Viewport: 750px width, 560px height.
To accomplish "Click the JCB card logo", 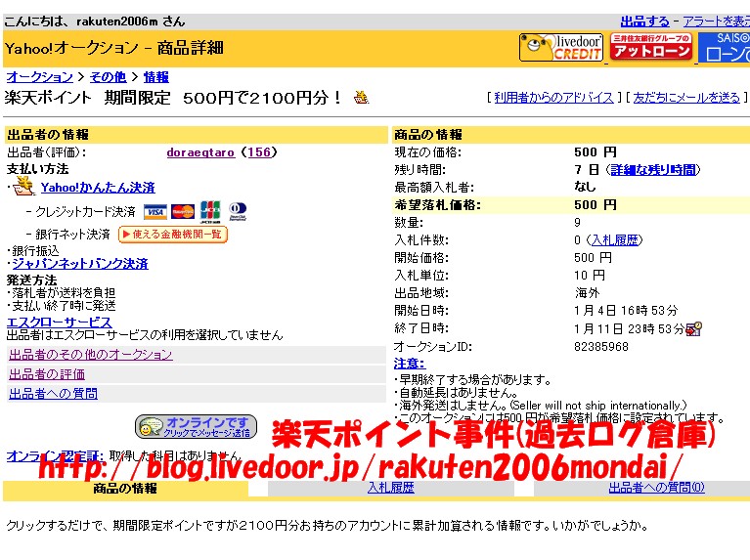I will coord(210,212).
